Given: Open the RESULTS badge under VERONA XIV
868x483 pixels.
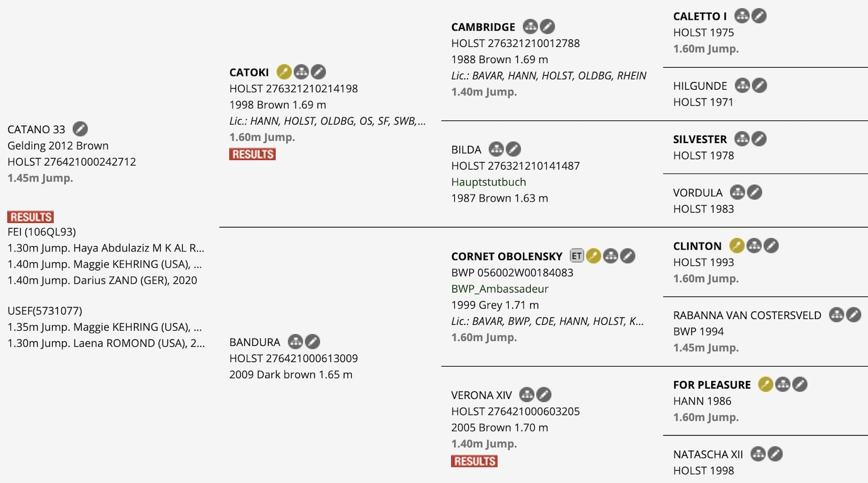Looking at the screenshot, I should 475,461.
